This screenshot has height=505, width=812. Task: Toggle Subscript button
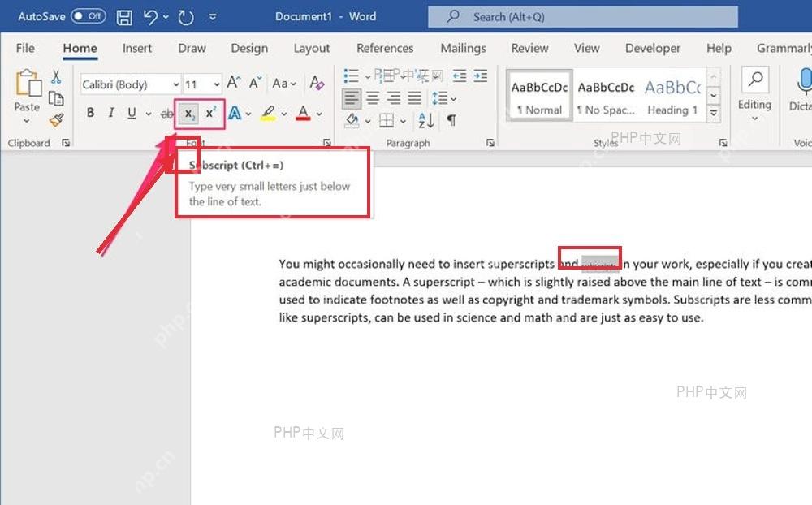click(x=189, y=114)
